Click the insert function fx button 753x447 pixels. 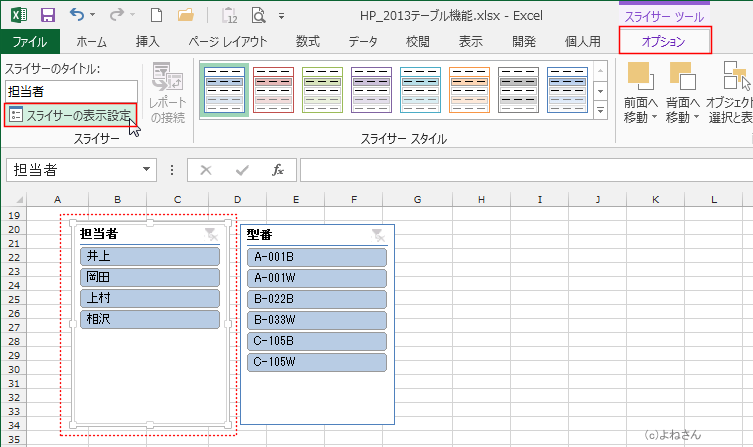(278, 170)
